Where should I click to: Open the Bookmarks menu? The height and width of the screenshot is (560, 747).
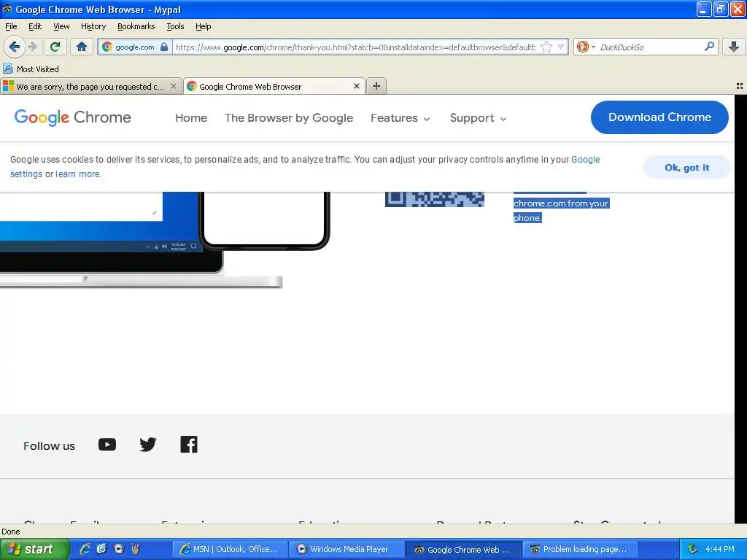coord(136,26)
